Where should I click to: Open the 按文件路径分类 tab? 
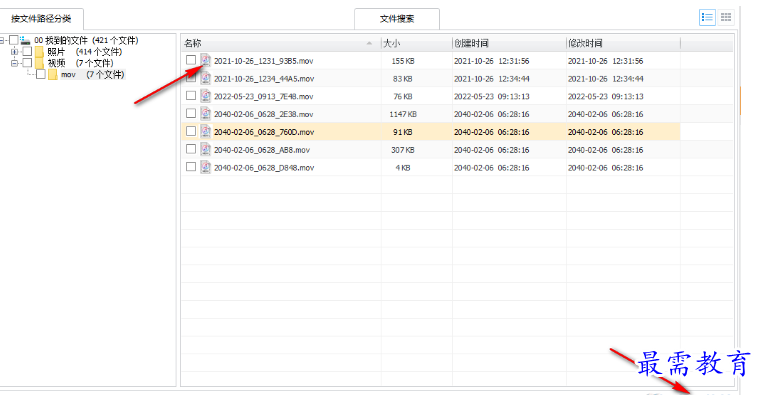(41, 19)
